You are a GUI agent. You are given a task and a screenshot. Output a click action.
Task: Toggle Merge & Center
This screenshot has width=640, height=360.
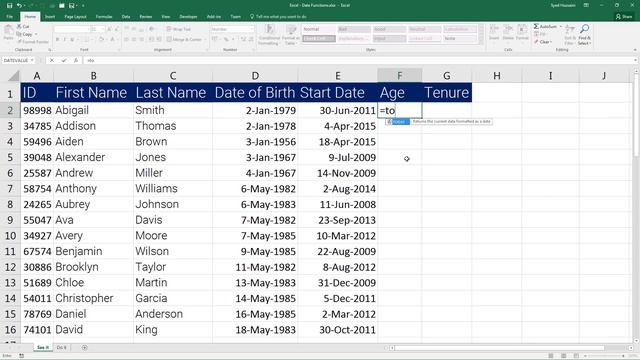(184, 40)
